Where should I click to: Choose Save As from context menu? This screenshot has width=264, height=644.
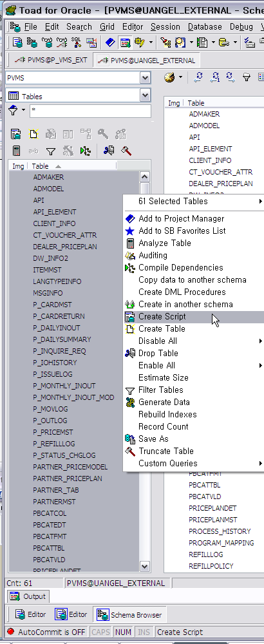(x=194, y=439)
